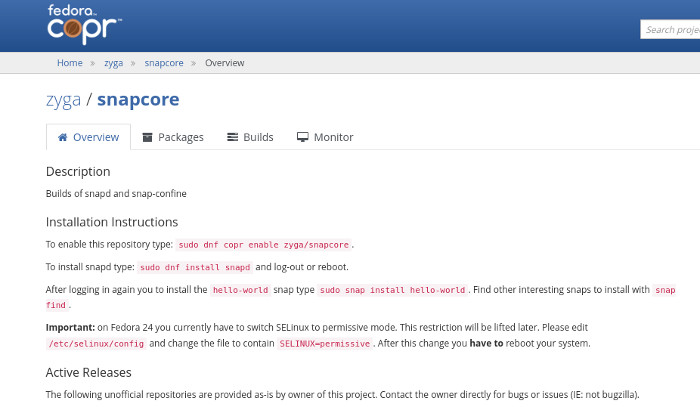Click 'Builds of snapd and snap-confine' text
This screenshot has height=407, width=700.
point(116,194)
